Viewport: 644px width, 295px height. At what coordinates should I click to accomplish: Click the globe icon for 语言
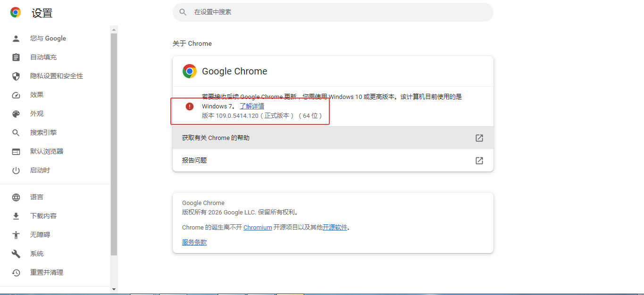coord(16,197)
